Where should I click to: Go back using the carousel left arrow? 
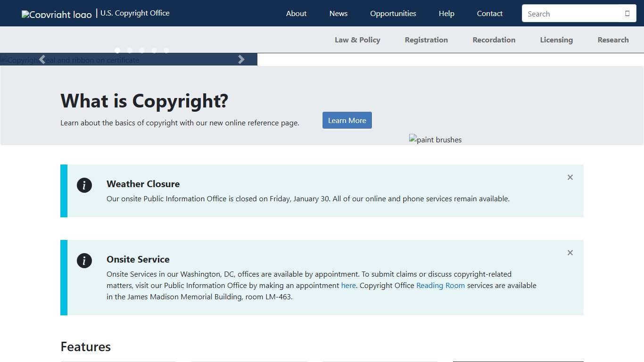(x=42, y=59)
